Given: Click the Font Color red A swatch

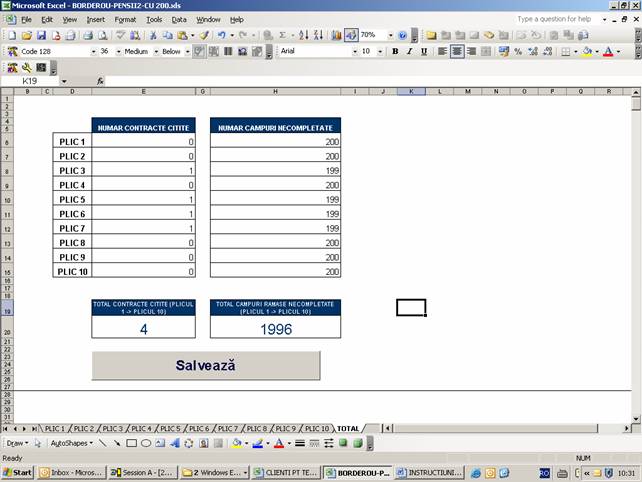Looking at the screenshot, I should tap(607, 51).
